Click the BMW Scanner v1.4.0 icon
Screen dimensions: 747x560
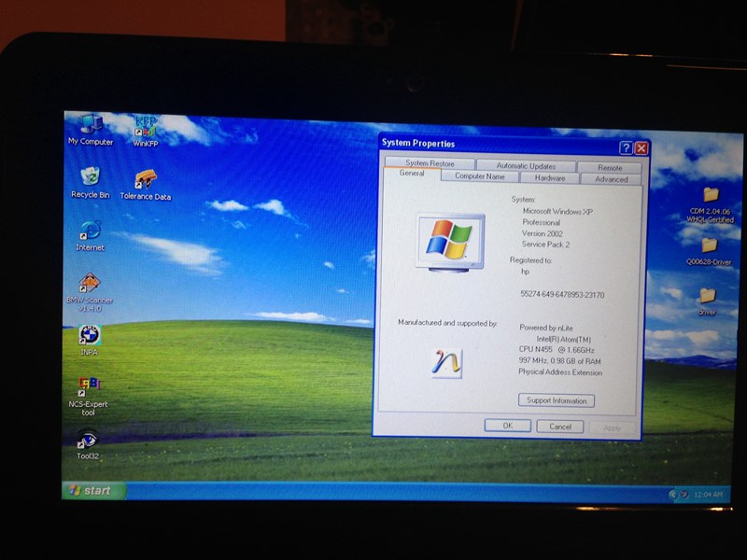90,292
